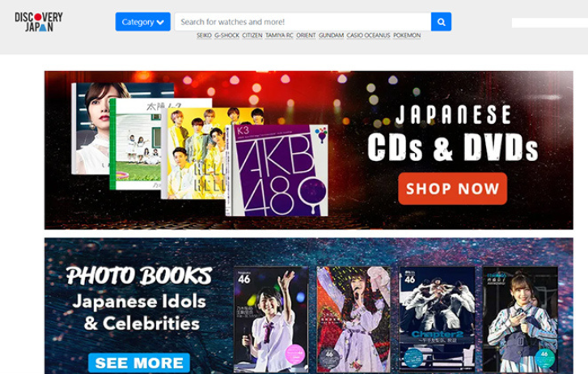Viewport: 588px width, 374px height.
Task: Open the smiling girl in striped jacket photo book
Action: pos(520,319)
